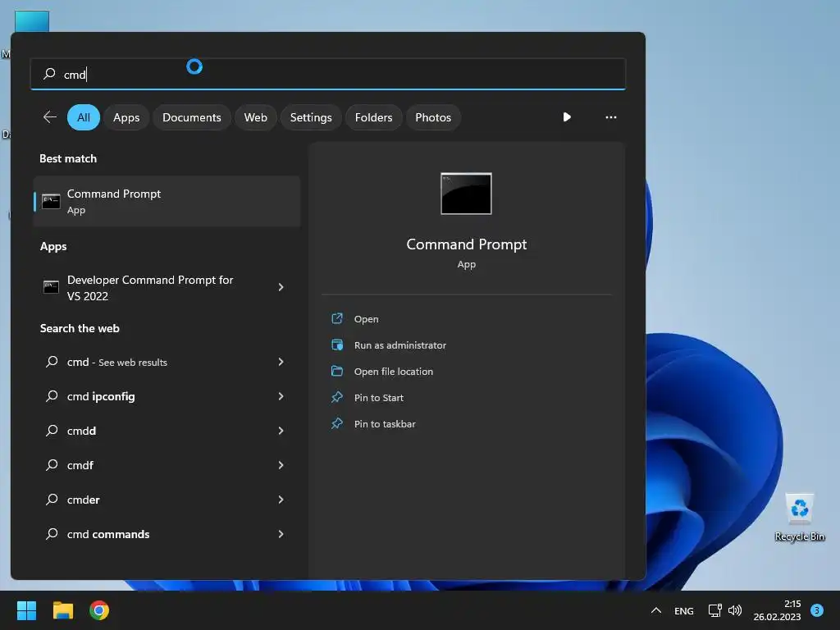
Task: Switch to the Apps filter tab
Action: point(126,117)
